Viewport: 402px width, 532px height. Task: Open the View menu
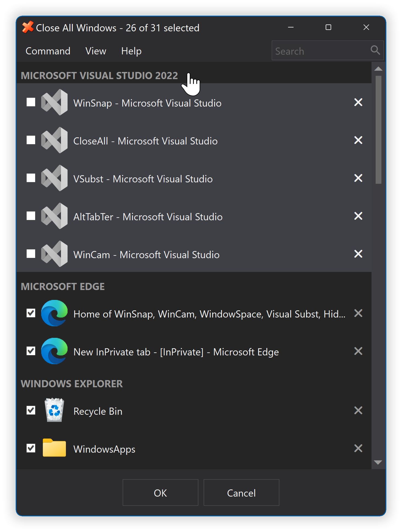click(x=96, y=51)
